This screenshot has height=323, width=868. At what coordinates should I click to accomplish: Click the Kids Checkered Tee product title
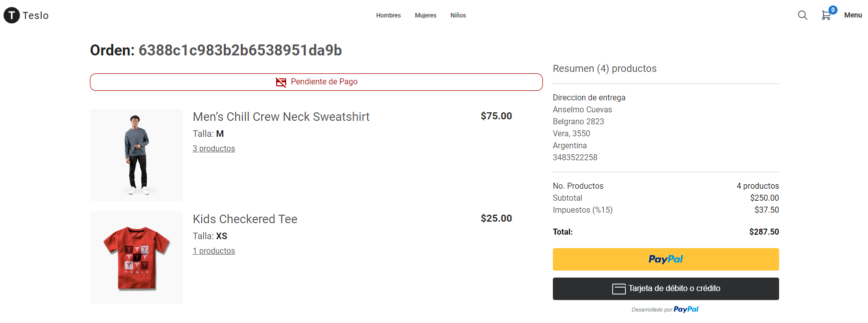(245, 219)
